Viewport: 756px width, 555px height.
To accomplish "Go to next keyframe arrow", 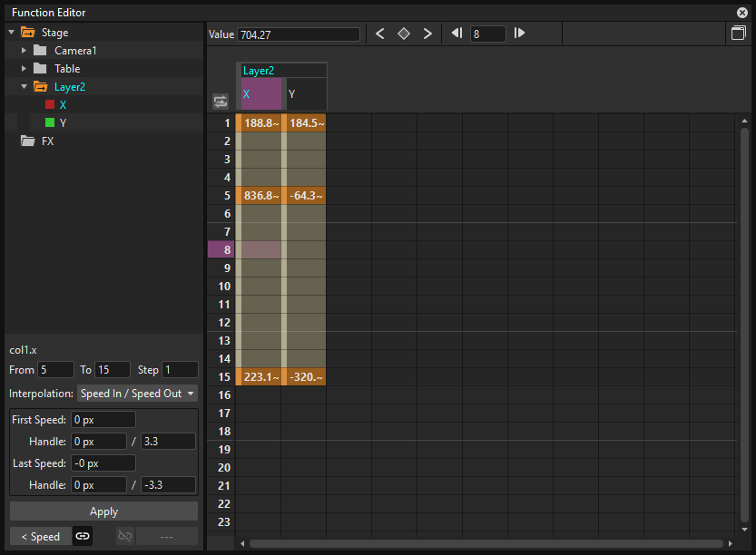I will pyautogui.click(x=427, y=34).
